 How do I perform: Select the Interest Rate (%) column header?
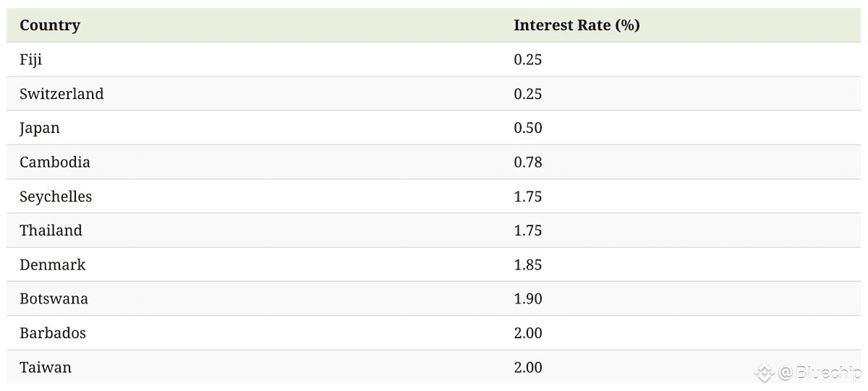[576, 25]
